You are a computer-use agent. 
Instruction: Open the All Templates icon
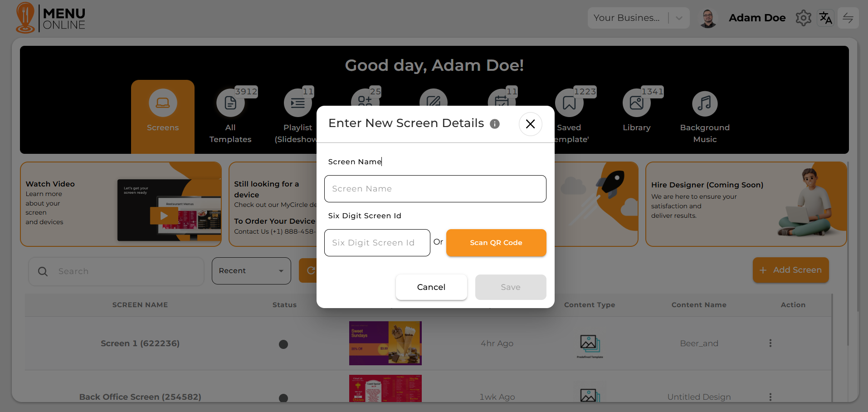(x=230, y=103)
